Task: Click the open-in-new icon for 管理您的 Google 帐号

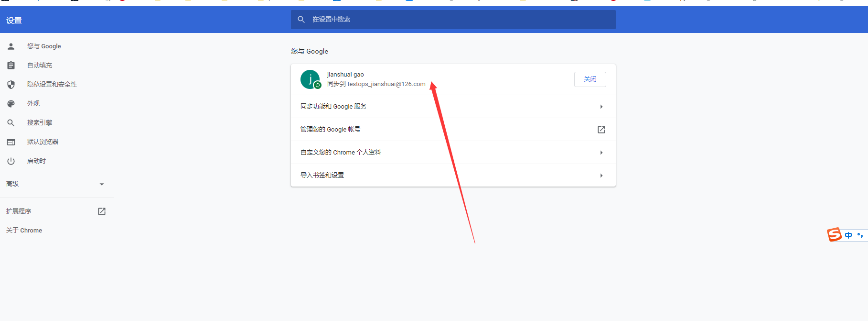Action: [x=601, y=130]
